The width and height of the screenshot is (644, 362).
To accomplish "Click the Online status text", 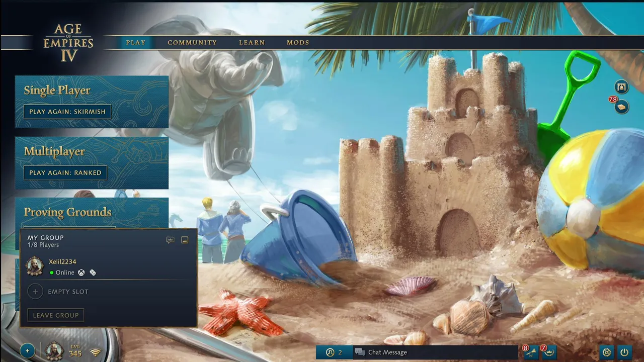I will click(65, 273).
